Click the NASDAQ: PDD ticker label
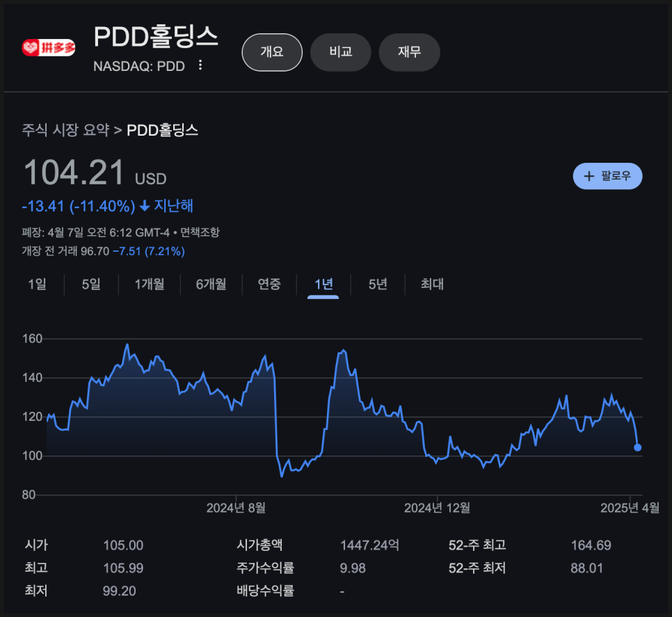Viewport: 672px width, 617px height. [x=139, y=66]
